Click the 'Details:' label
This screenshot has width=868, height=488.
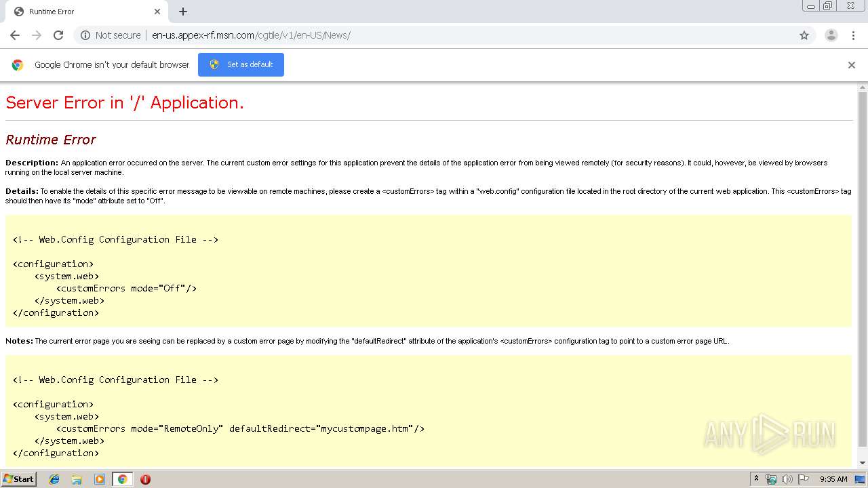click(22, 191)
